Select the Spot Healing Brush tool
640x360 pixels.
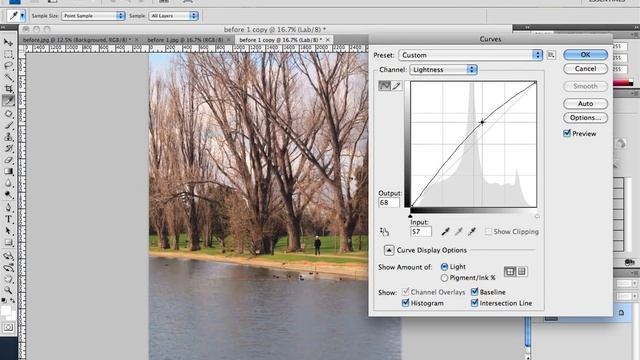pos(8,113)
